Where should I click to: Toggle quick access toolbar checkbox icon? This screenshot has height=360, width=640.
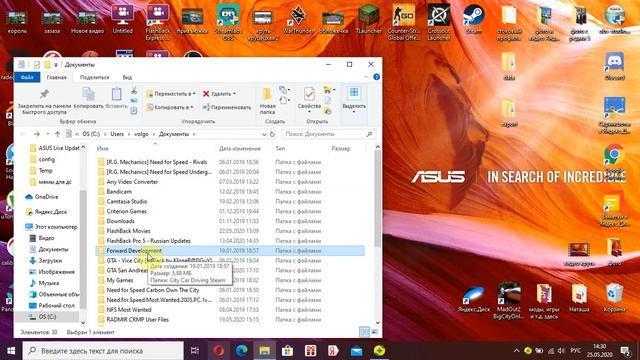pos(37,64)
